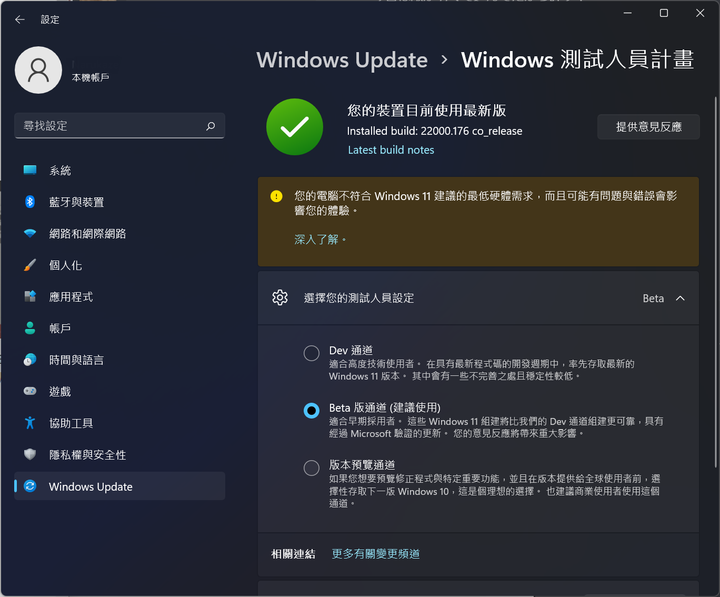This screenshot has width=720, height=597.
Task: Open the 更多有關變更頻道 link
Action: [376, 554]
